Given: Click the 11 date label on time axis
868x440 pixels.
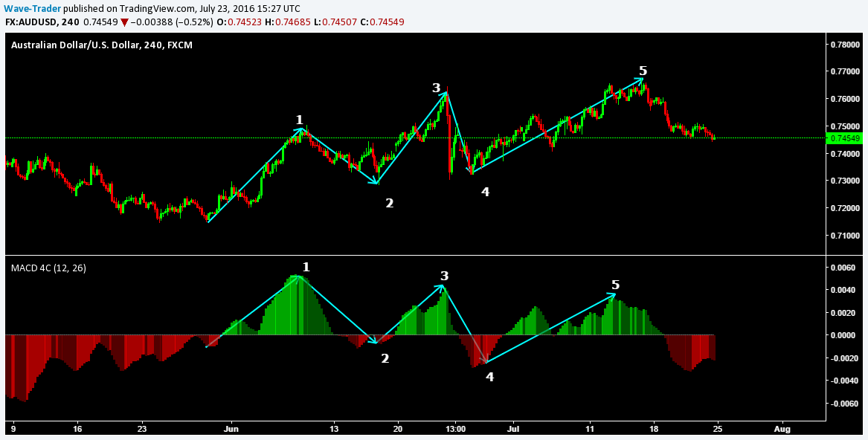Looking at the screenshot, I should tap(590, 429).
